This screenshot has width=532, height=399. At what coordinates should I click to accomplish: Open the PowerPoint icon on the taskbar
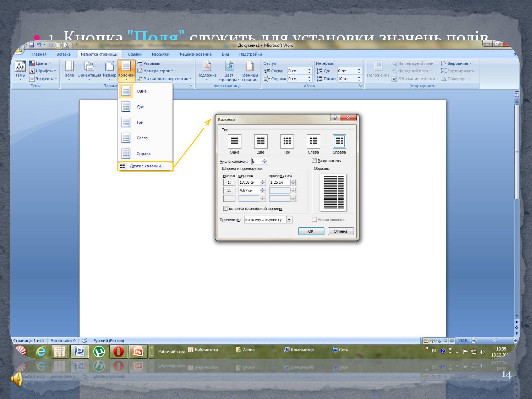click(138, 351)
